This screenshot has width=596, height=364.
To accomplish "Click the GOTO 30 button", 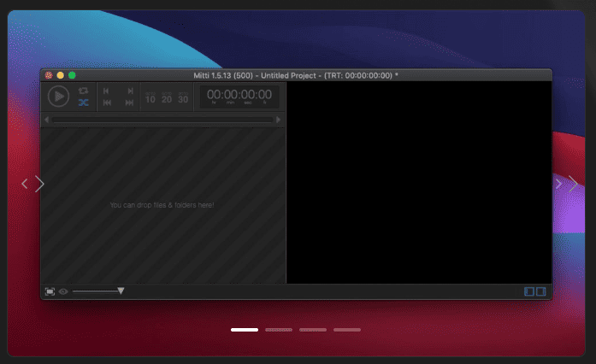I will (x=183, y=97).
